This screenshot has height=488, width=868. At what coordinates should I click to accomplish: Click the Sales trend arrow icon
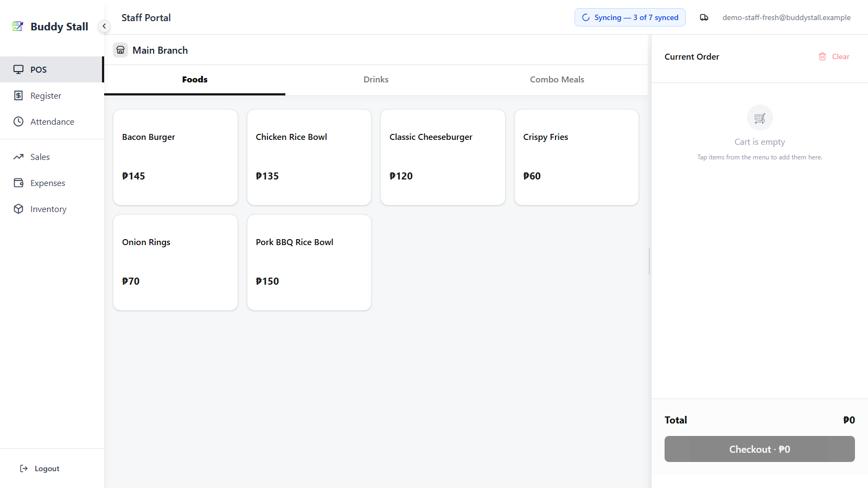tap(18, 157)
